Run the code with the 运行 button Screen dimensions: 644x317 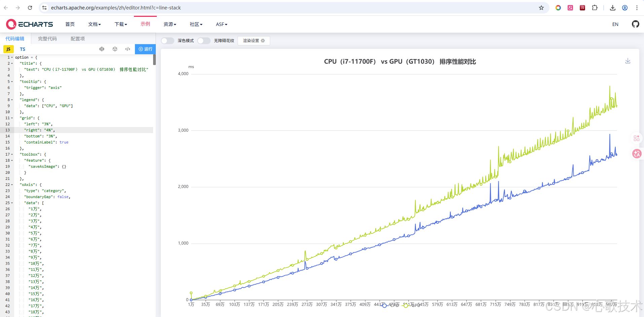[x=145, y=49]
